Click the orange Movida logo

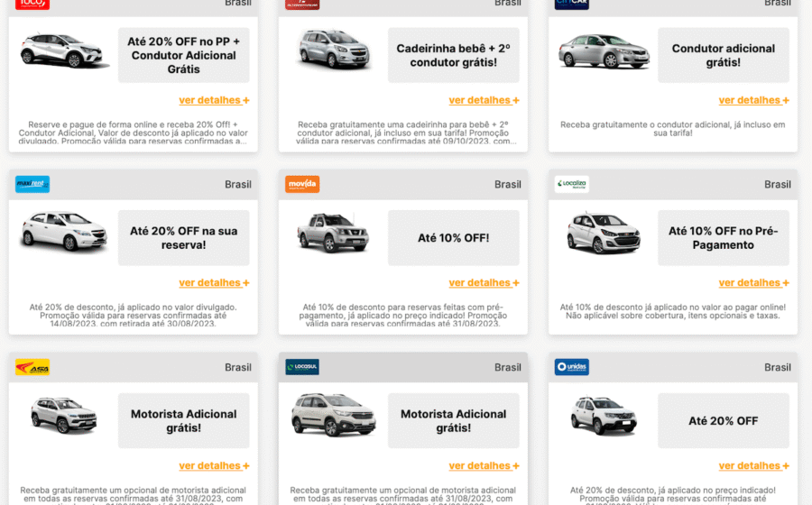302,184
